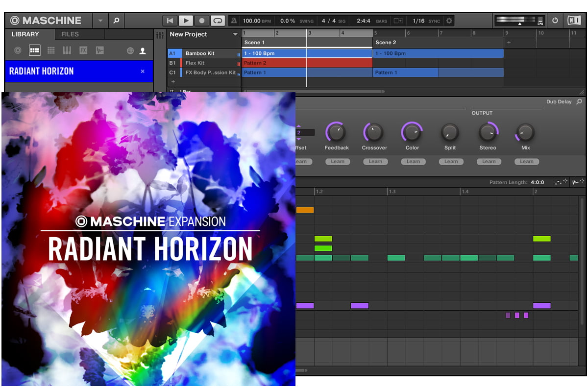Restart playback from the beginning
Image resolution: width=588 pixels, height=392 pixels.
[x=170, y=21]
